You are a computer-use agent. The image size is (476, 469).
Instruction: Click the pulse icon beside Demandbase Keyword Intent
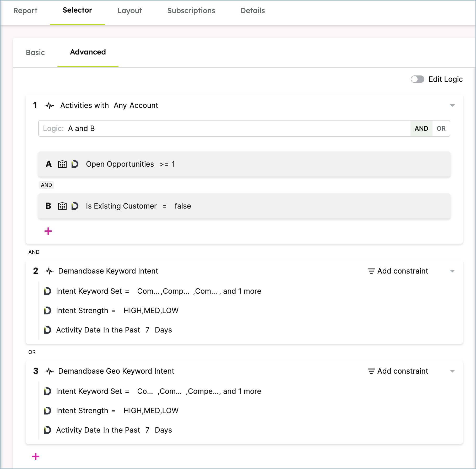pyautogui.click(x=50, y=271)
